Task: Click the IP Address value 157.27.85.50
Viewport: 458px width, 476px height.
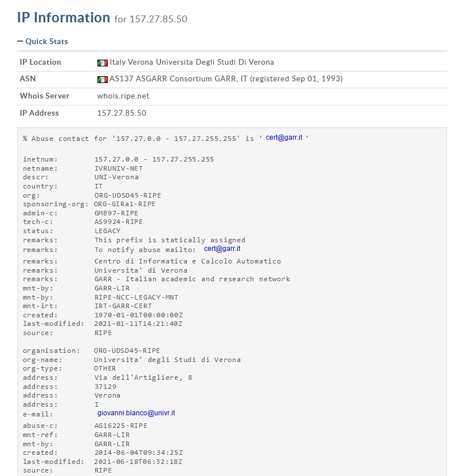Action: [x=122, y=113]
